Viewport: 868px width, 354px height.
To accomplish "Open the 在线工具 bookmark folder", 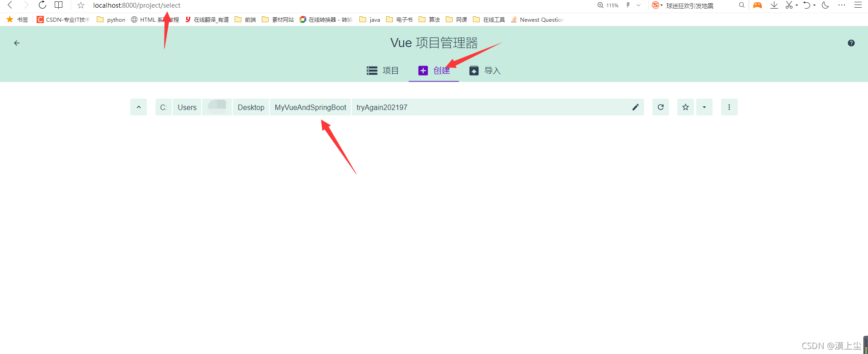I will coord(489,19).
